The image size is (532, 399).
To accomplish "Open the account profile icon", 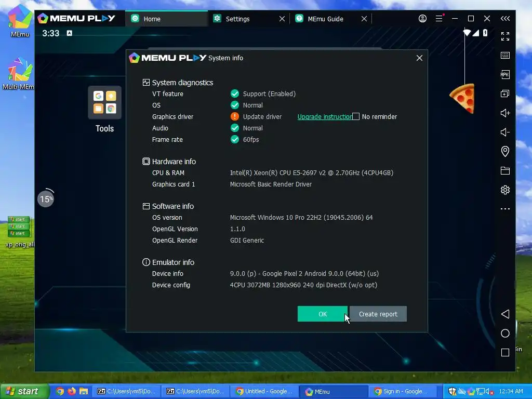I will (x=422, y=18).
